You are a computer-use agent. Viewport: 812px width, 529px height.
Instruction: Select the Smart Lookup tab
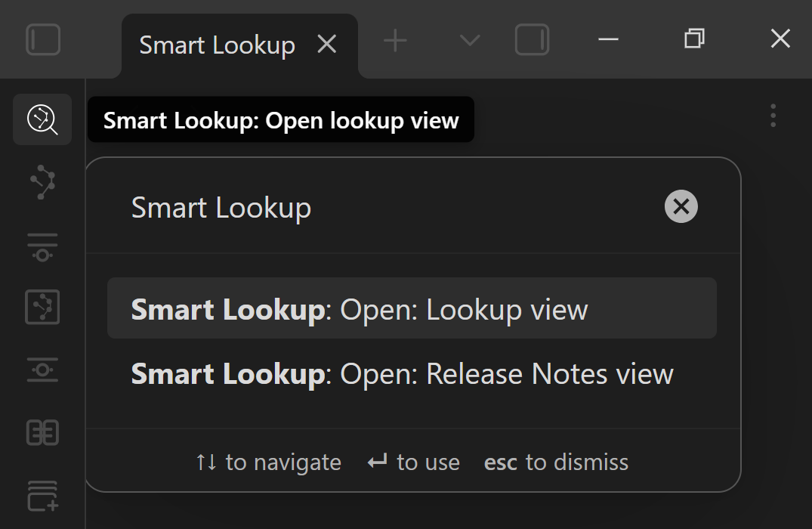coord(217,45)
